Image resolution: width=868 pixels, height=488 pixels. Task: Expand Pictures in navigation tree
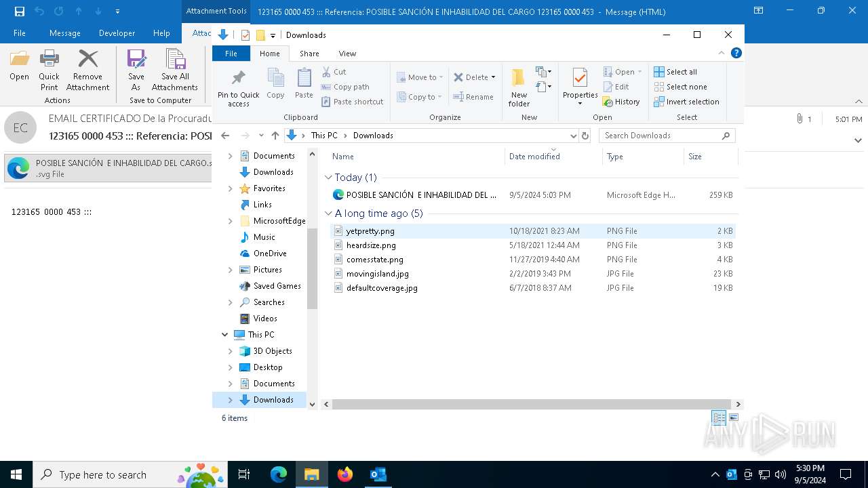231,270
